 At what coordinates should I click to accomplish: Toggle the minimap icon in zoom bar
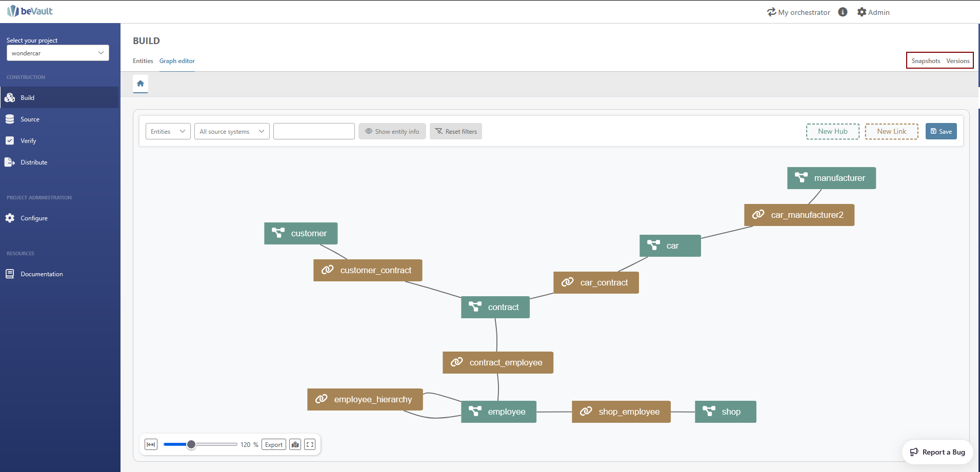coord(295,444)
